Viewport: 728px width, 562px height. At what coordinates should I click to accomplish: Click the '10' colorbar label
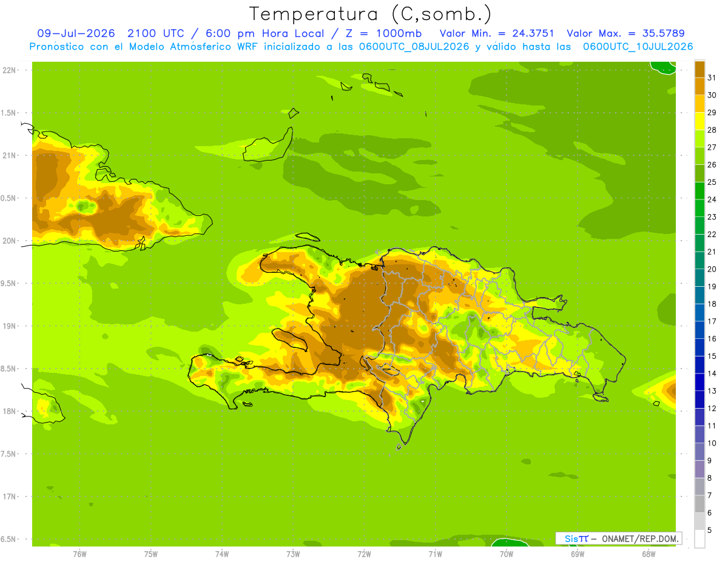[x=712, y=443]
